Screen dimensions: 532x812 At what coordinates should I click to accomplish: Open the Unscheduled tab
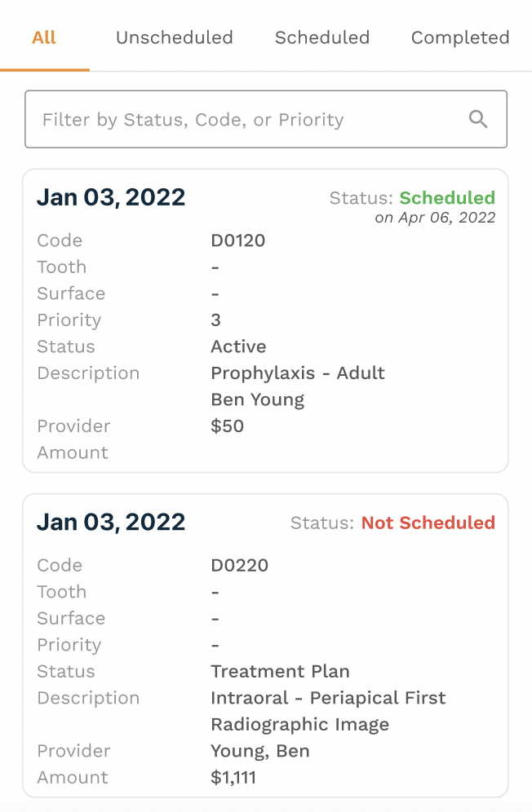[175, 38]
